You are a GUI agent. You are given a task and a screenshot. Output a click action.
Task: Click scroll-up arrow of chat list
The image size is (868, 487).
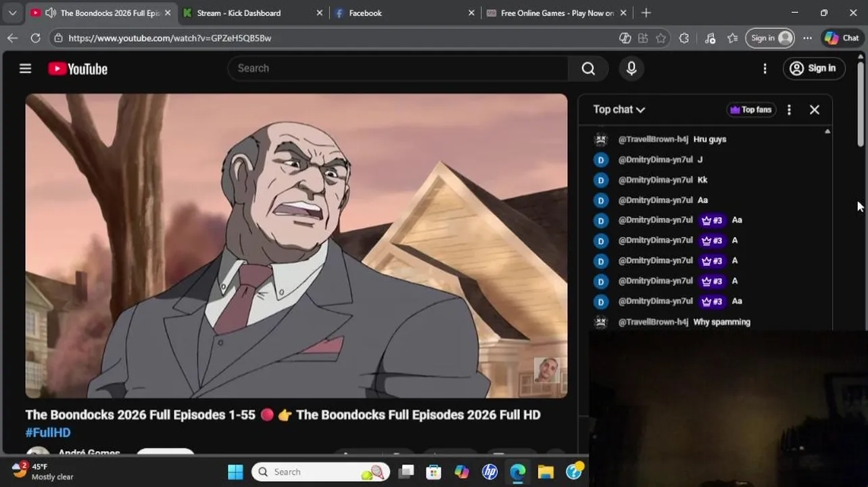[827, 132]
